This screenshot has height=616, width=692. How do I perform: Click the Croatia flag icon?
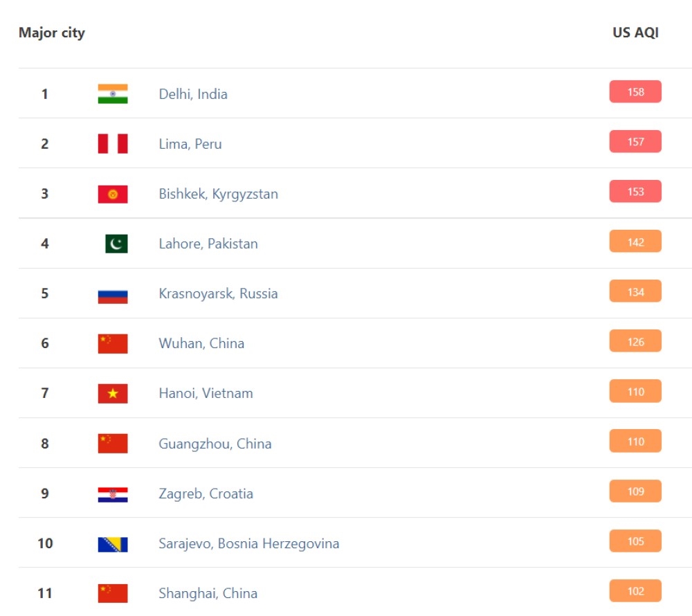[113, 495]
